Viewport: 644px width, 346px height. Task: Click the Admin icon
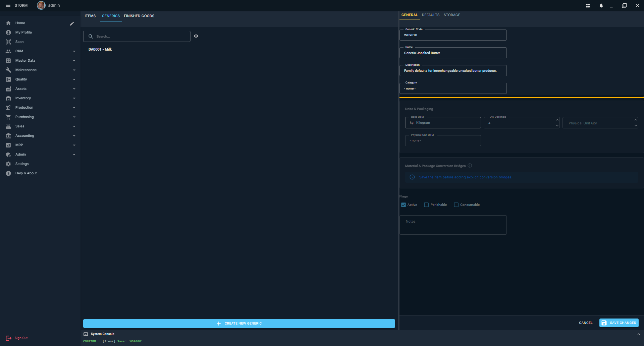8,155
